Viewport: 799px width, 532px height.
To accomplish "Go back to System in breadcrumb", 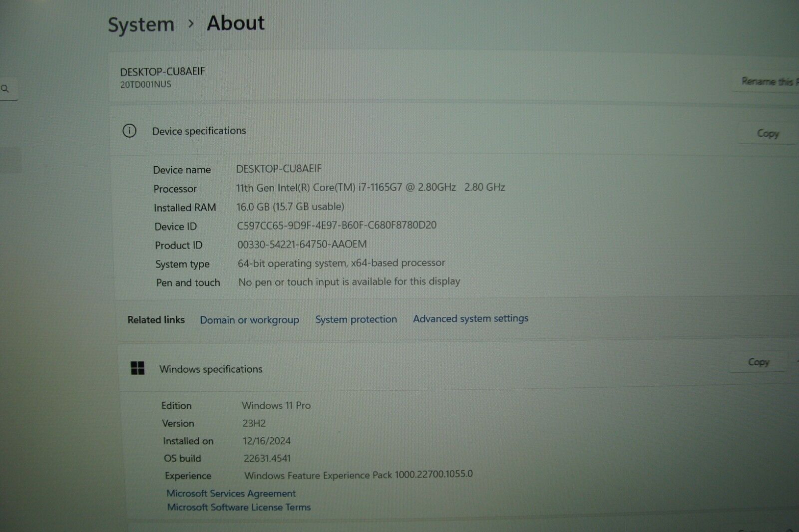I will click(x=141, y=24).
